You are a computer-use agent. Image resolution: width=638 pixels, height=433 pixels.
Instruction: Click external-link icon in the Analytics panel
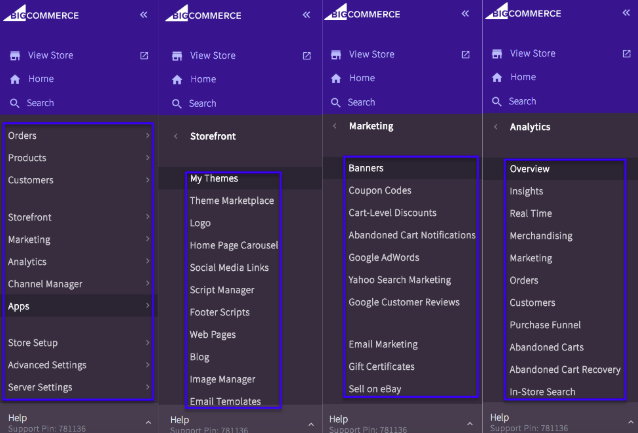pos(627,54)
